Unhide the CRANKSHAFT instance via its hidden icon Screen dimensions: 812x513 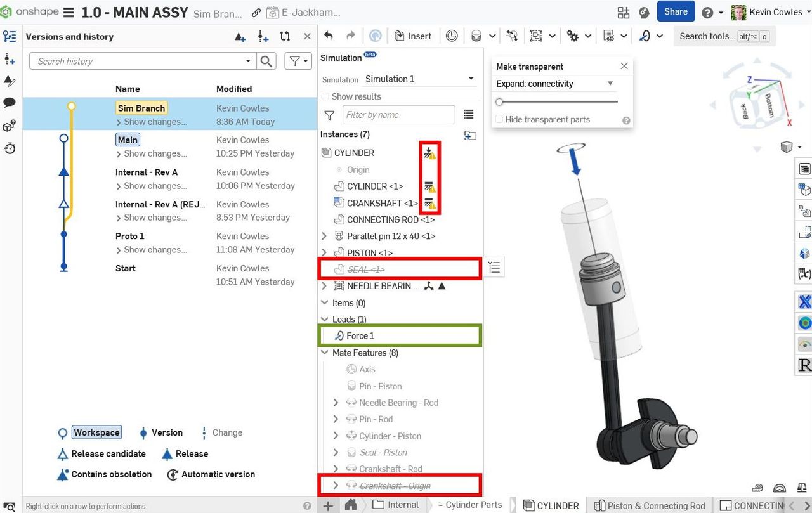(x=430, y=204)
